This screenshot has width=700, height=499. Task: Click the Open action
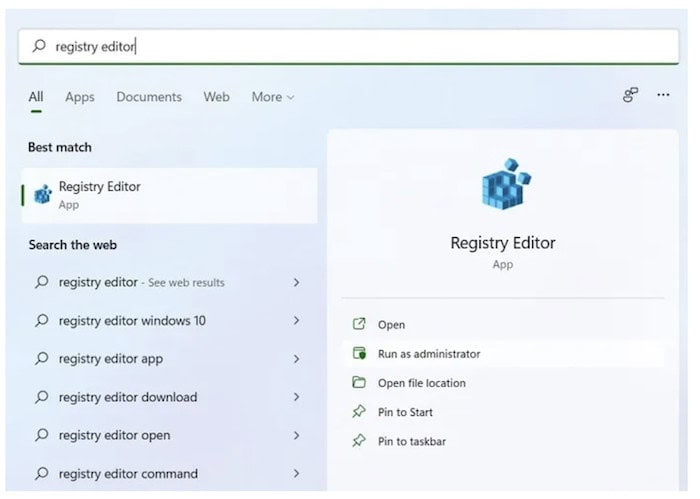503,324
